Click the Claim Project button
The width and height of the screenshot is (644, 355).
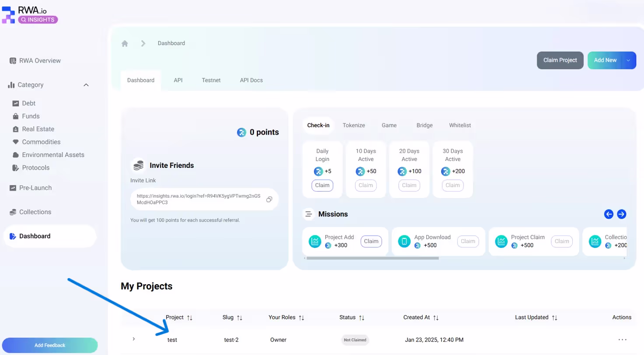pyautogui.click(x=560, y=60)
